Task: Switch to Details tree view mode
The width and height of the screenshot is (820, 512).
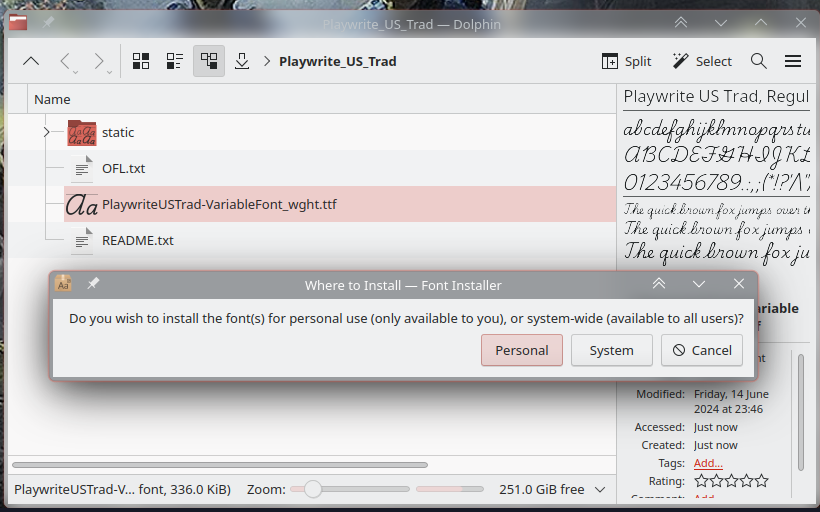Action: (x=209, y=61)
